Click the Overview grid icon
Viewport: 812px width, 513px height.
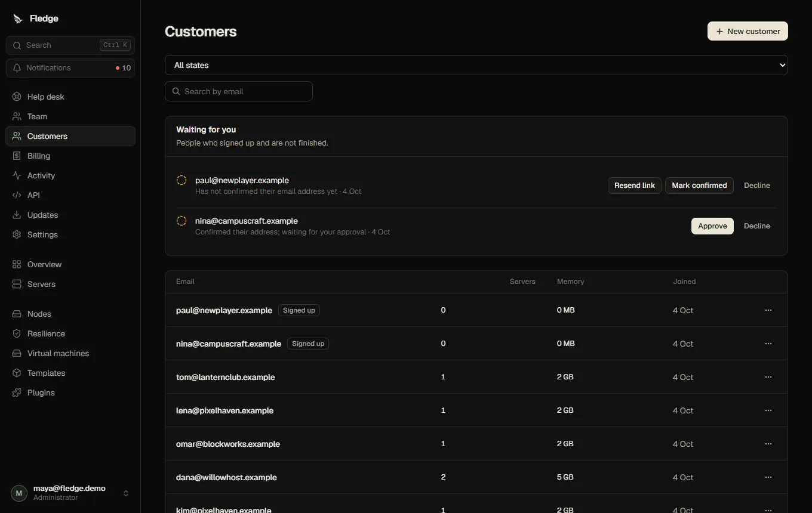17,264
